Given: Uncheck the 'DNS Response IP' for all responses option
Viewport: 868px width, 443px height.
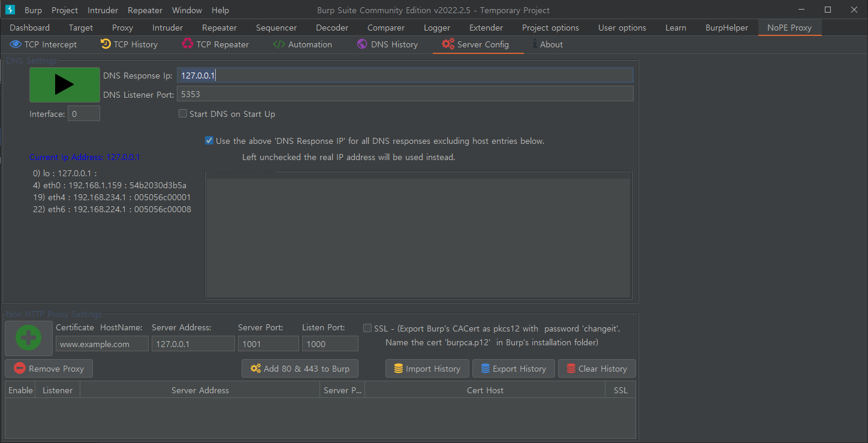Looking at the screenshot, I should click(209, 141).
